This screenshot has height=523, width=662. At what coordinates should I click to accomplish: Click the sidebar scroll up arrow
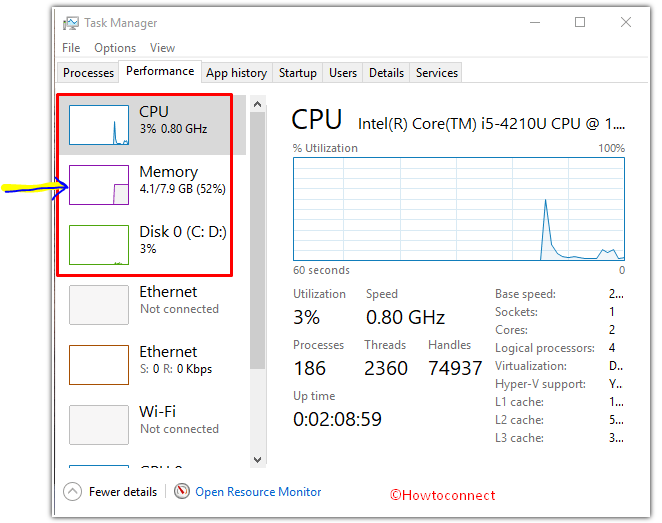click(x=258, y=104)
